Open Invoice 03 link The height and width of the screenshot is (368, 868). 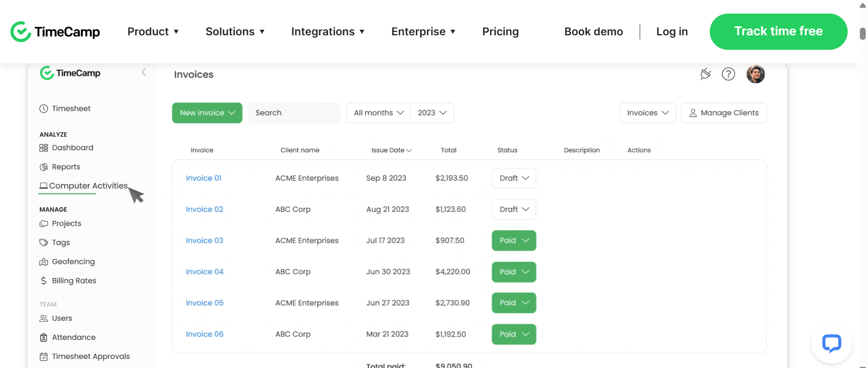pyautogui.click(x=204, y=241)
